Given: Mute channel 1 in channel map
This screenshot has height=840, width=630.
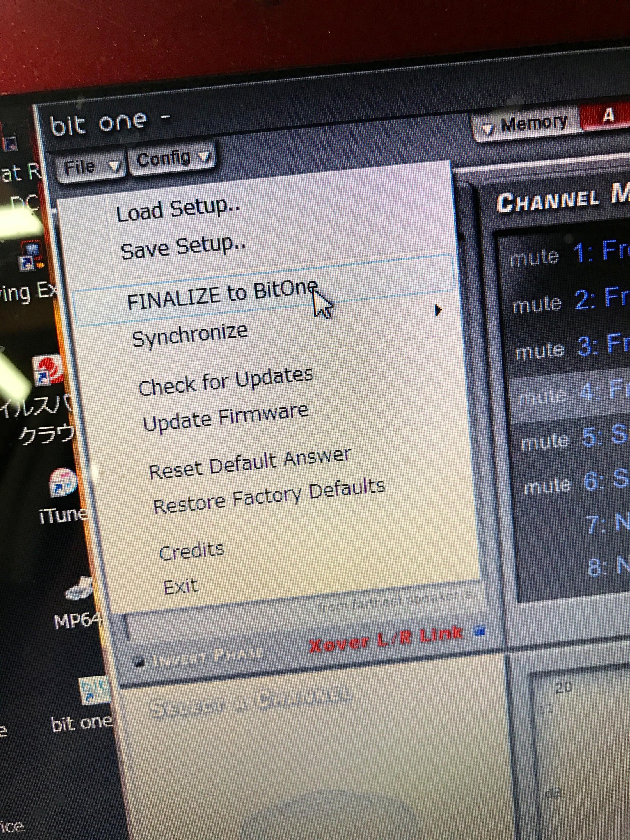Looking at the screenshot, I should coord(534,257).
